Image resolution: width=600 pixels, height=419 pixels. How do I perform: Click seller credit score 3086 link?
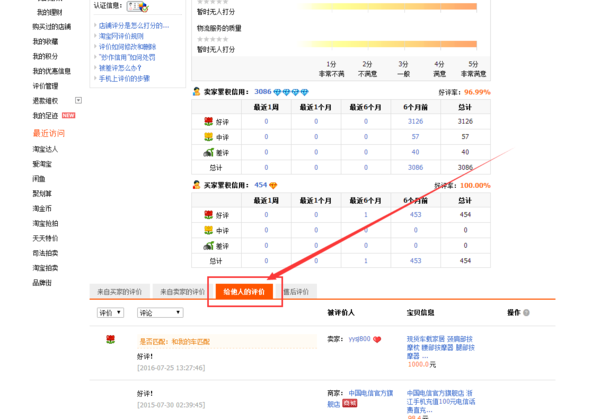[262, 91]
